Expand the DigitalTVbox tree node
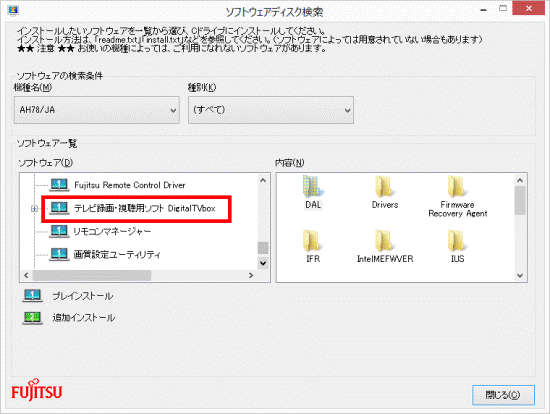The image size is (550, 414). point(34,208)
